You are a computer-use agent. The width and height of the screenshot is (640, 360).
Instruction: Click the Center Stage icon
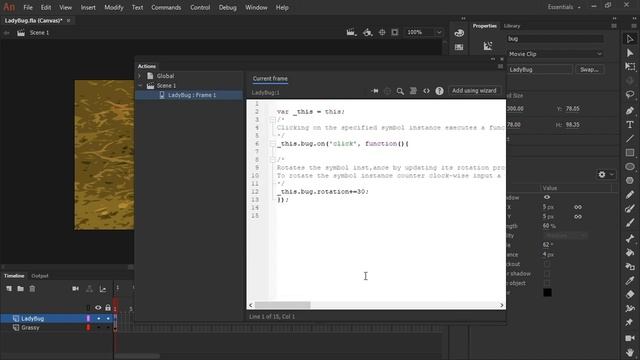pos(382,32)
